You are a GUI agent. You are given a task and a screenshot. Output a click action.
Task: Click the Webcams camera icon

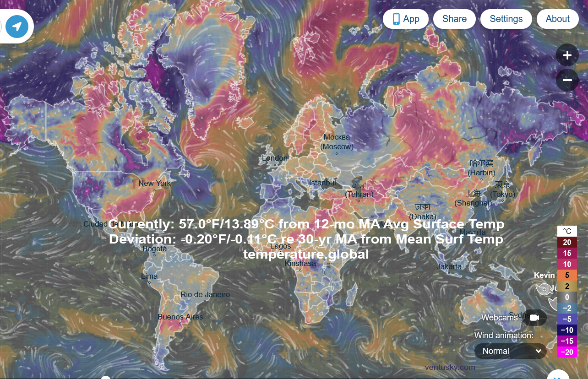(534, 318)
